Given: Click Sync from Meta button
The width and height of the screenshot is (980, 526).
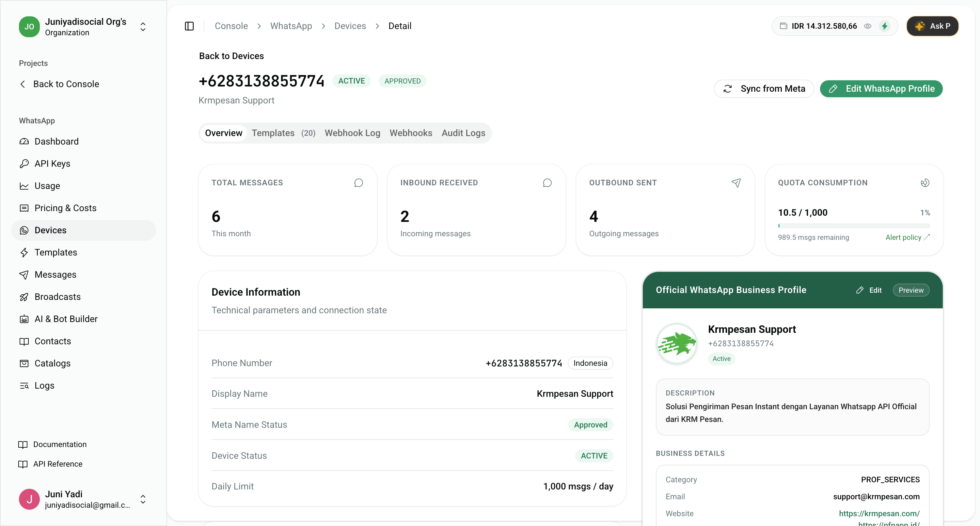Looking at the screenshot, I should click(x=764, y=89).
